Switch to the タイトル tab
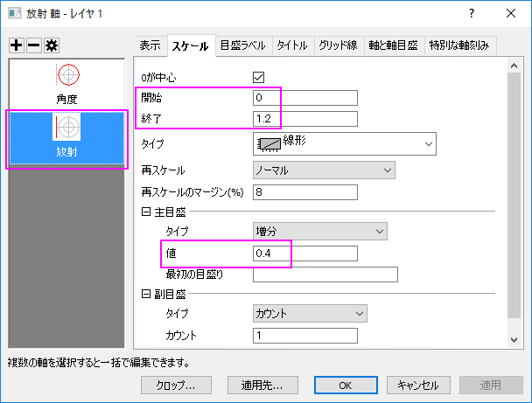 click(292, 45)
